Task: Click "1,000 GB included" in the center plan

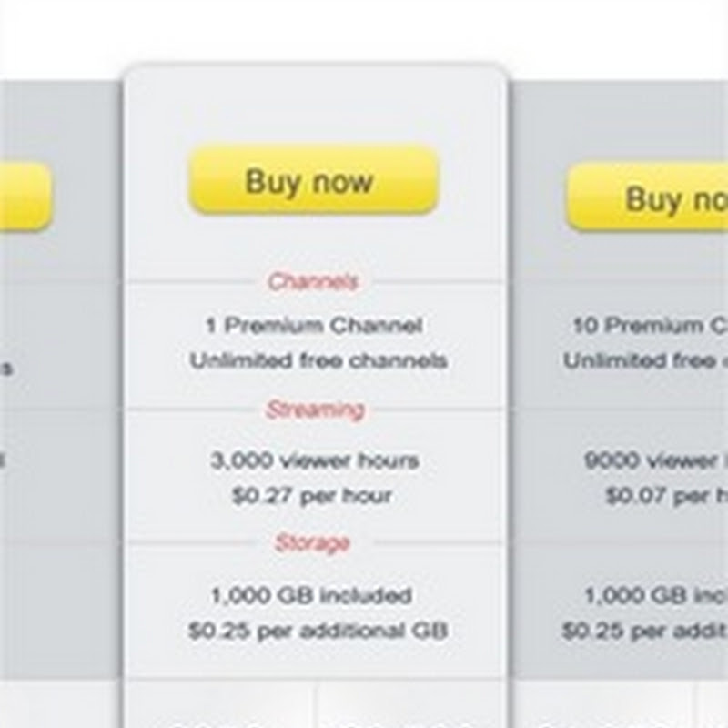Action: tap(312, 595)
